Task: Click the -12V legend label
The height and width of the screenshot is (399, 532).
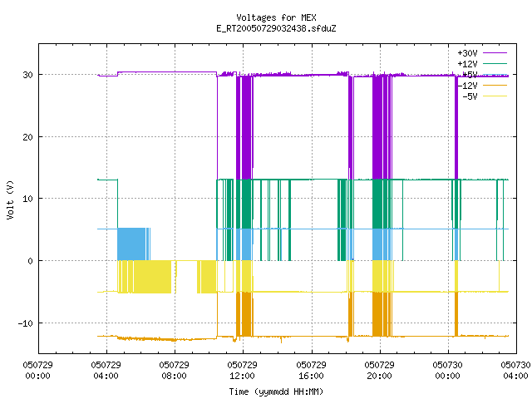Action: tap(467, 86)
